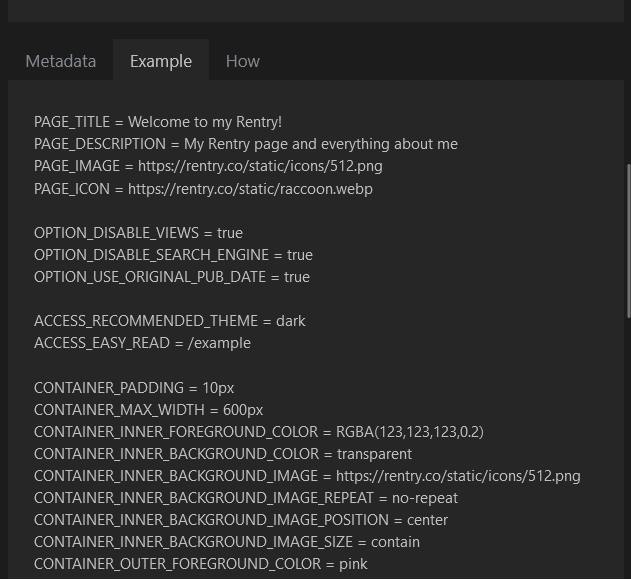
Task: Click the PAGE_ICON raccoon.webp line
Action: coord(203,189)
